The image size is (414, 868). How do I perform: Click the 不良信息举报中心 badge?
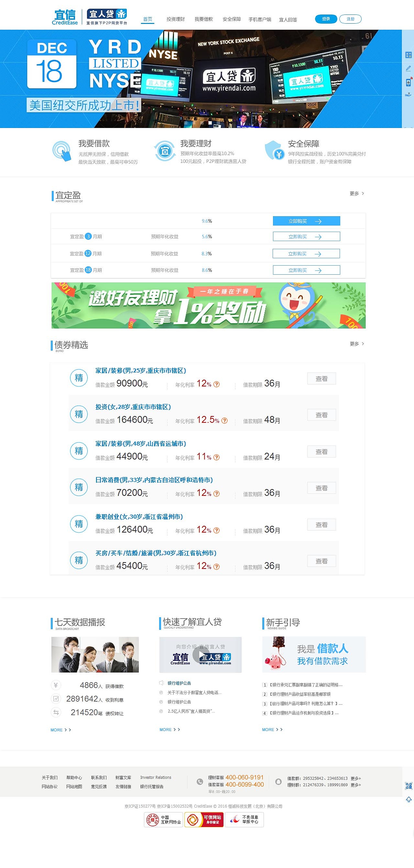tap(245, 820)
